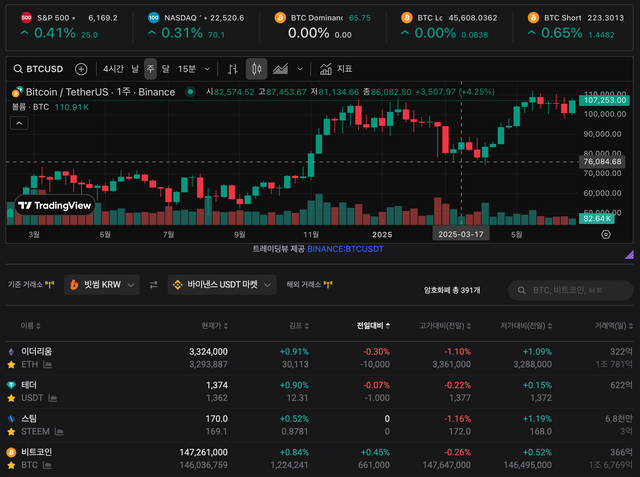Select the 주 weekly timeframe
Image resolution: width=640 pixels, height=477 pixels.
[150, 69]
